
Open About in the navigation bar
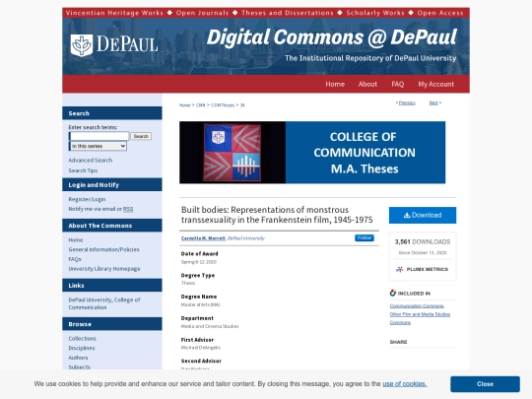click(x=367, y=84)
